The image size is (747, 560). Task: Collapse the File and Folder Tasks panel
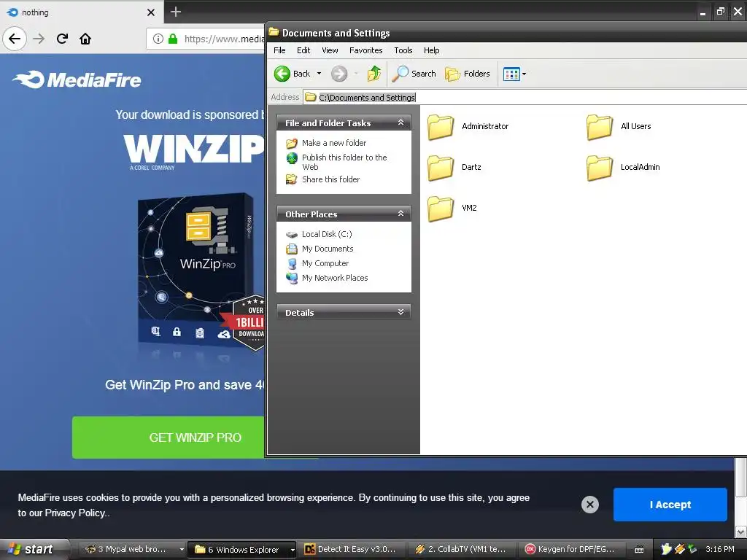(400, 122)
